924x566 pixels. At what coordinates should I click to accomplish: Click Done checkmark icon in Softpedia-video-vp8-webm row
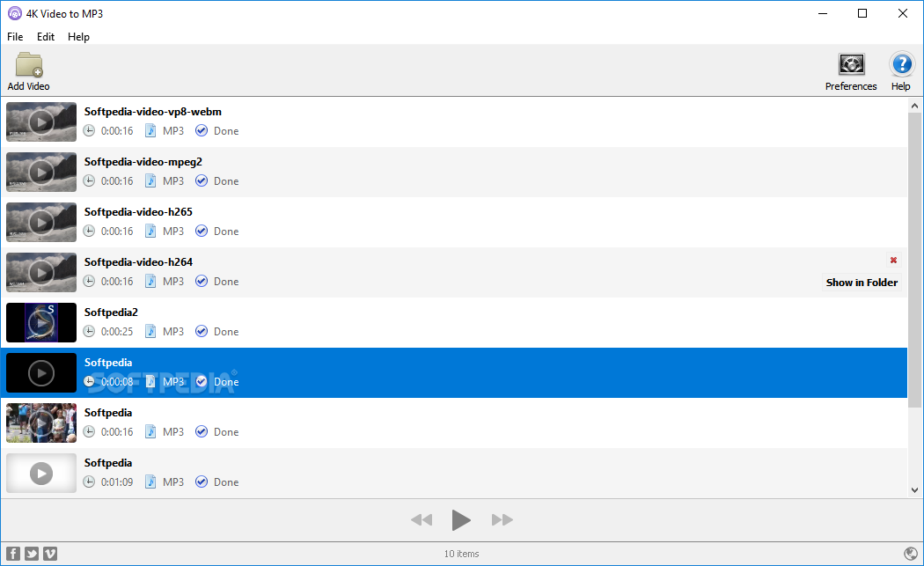[202, 130]
